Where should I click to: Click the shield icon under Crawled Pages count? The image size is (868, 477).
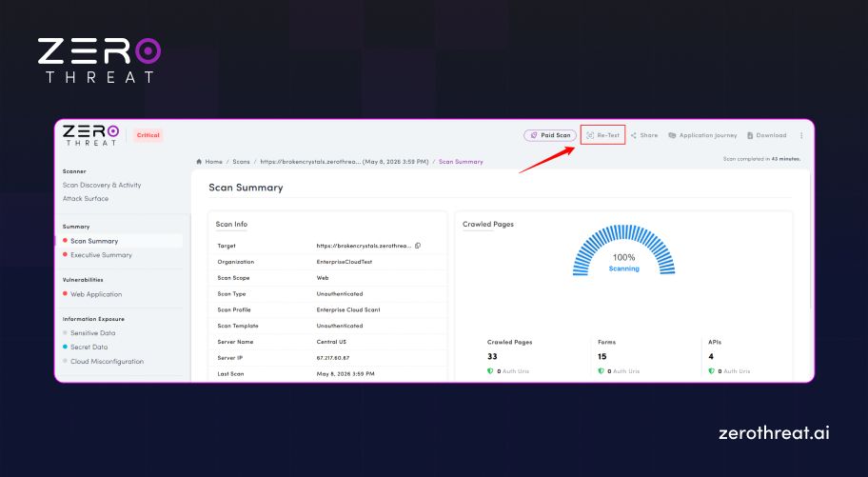point(490,371)
